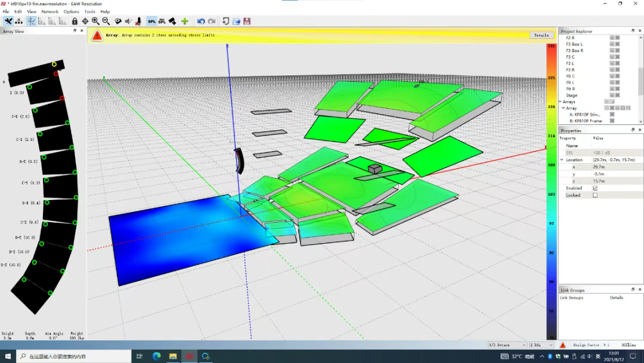Viewport: 644px width, 363px height.
Task: Click the eye visibility icon in toolbar
Action: (x=118, y=21)
